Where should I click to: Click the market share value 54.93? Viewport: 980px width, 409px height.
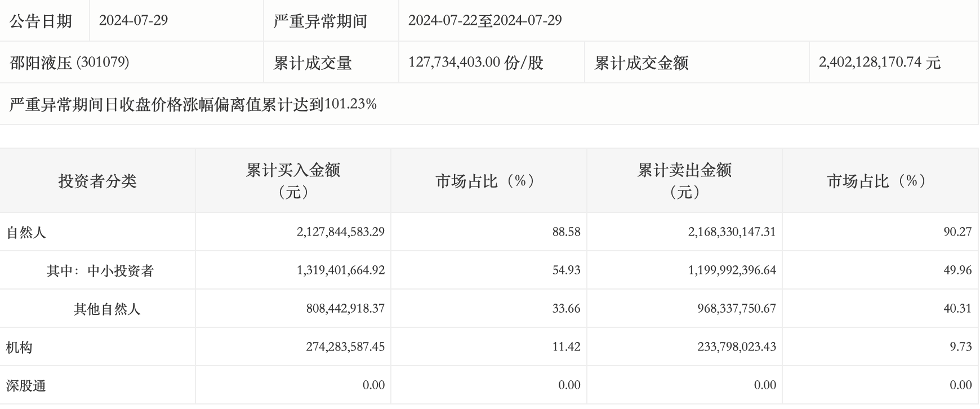(567, 270)
